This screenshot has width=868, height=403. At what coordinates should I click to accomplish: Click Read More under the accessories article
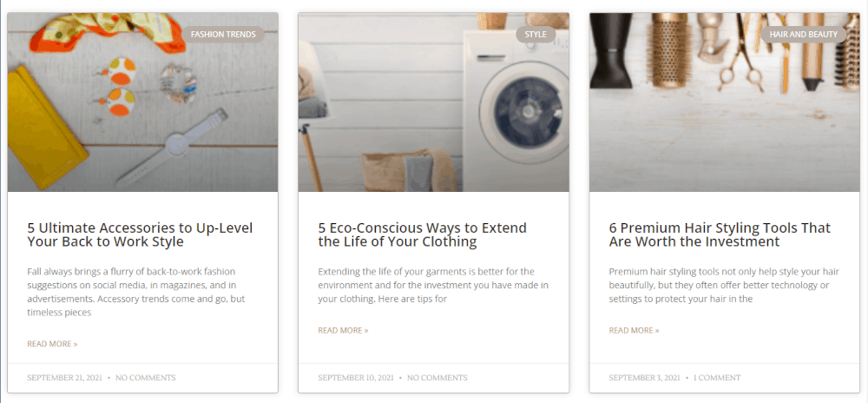point(52,344)
